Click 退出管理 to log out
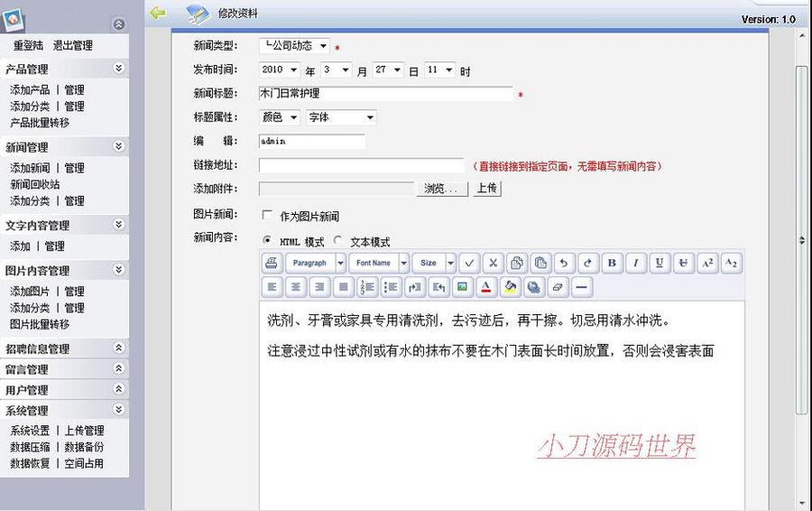The image size is (812, 511). click(72, 46)
